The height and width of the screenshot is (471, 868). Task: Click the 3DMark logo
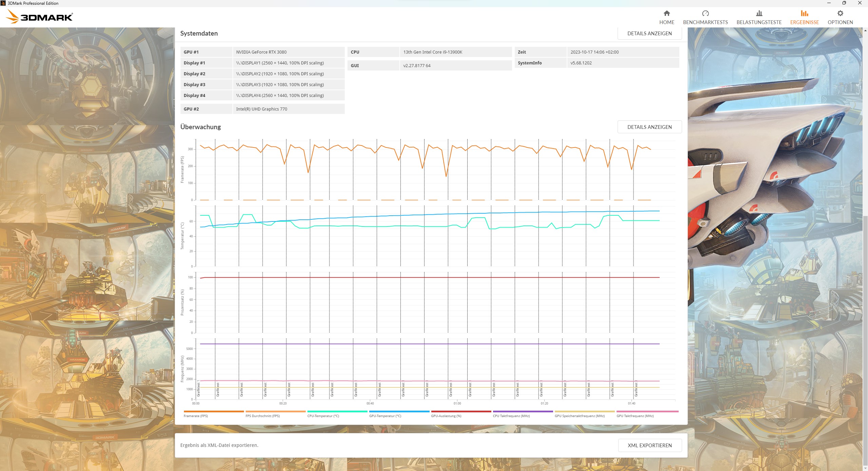(x=40, y=17)
